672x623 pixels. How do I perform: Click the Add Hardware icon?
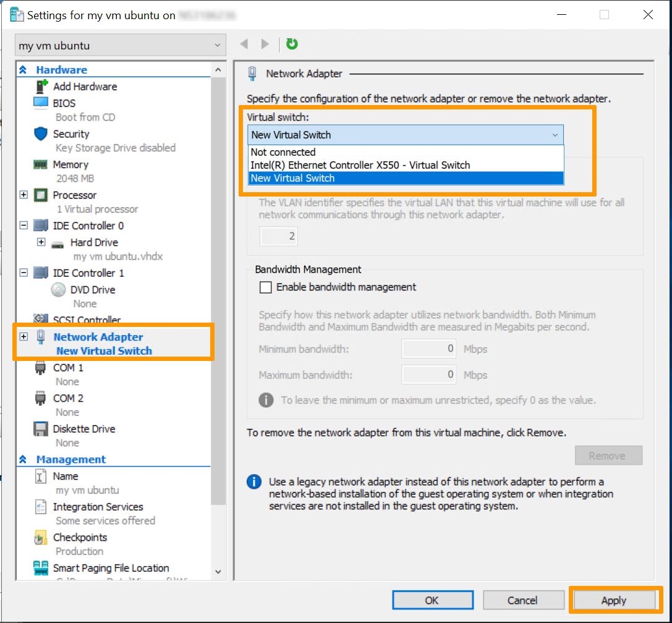click(x=41, y=87)
